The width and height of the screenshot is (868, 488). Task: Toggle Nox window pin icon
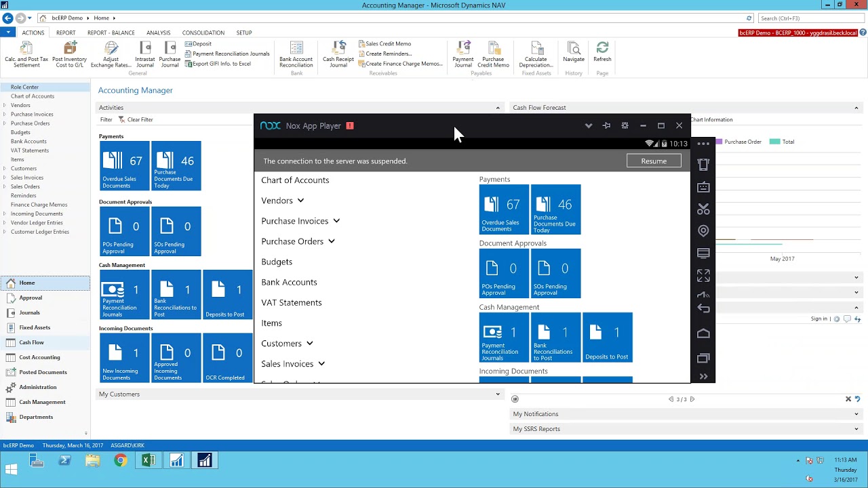(606, 125)
